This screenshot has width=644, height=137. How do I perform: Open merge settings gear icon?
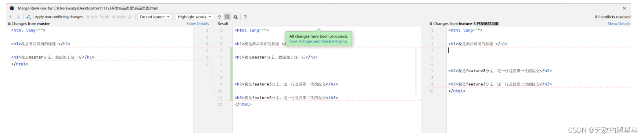[235, 17]
